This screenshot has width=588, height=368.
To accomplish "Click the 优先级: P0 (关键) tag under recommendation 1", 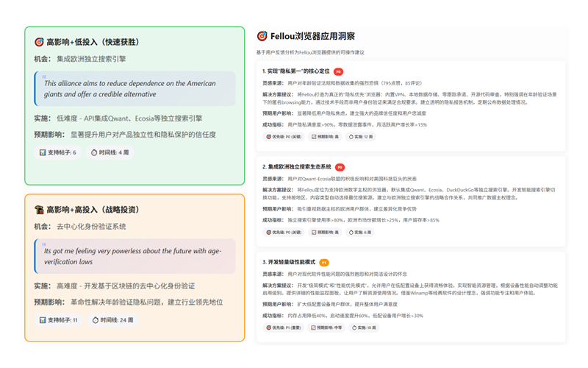I will 284,137.
